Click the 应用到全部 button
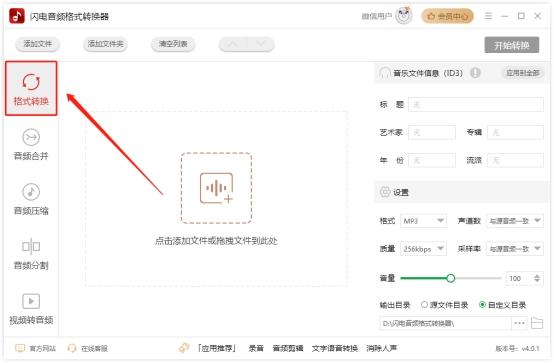Image resolution: width=554 pixels, height=363 pixels. pos(523,73)
